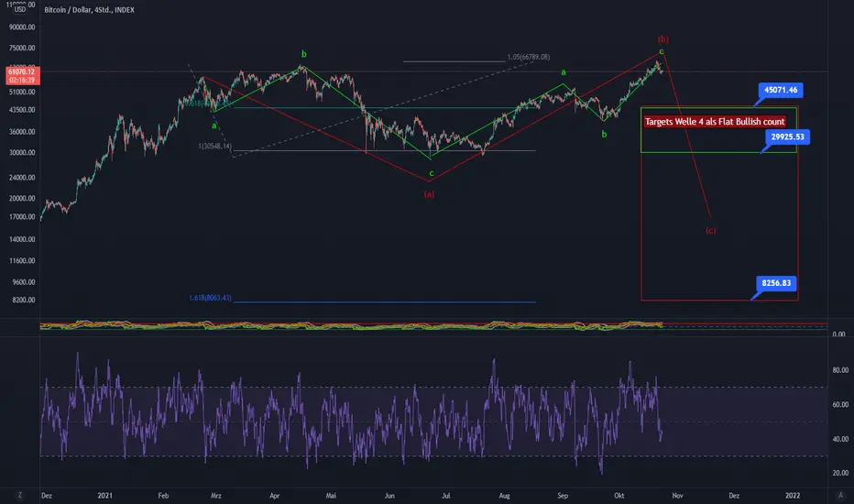Click the Mrz label on the time axis
Image resolution: width=854 pixels, height=504 pixels.
coord(215,495)
